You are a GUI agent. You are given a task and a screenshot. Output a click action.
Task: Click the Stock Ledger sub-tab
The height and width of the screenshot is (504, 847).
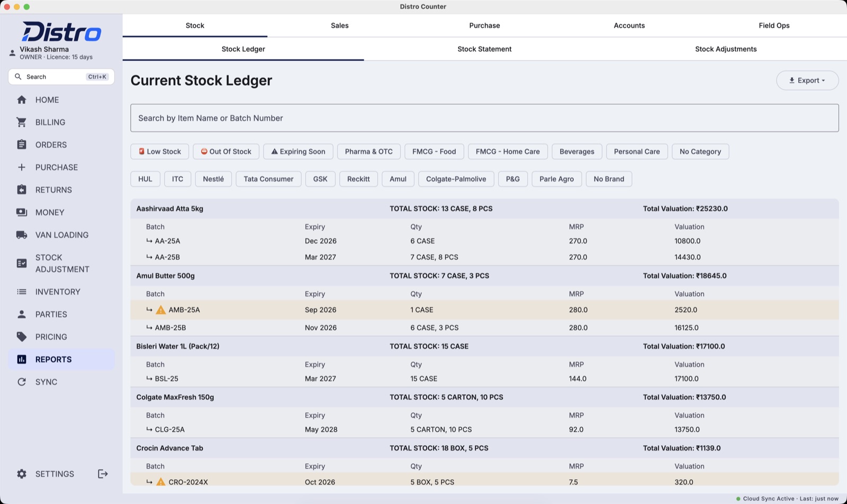243,49
